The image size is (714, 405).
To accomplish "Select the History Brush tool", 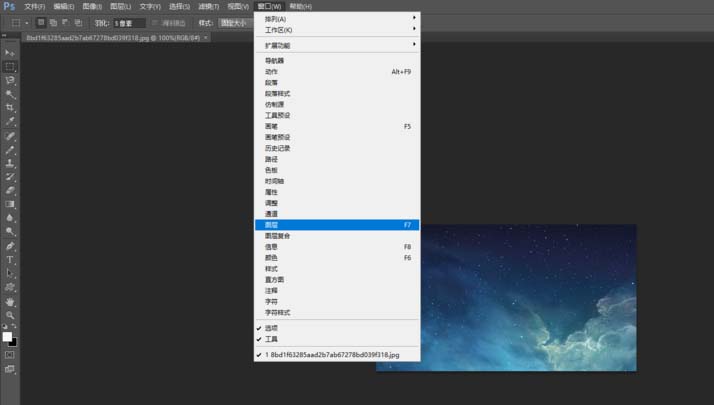I will pos(10,177).
